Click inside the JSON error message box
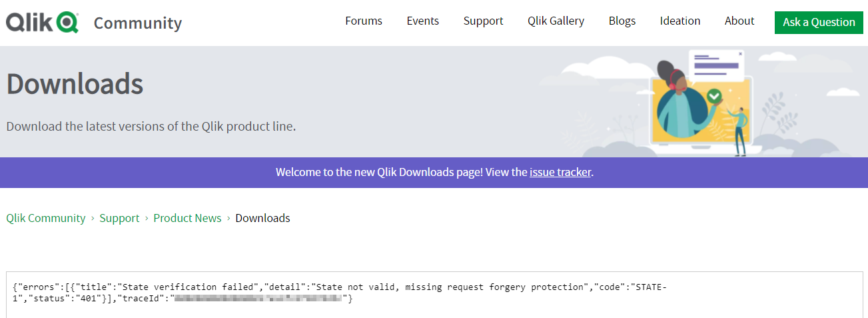The width and height of the screenshot is (868, 318). 433,294
